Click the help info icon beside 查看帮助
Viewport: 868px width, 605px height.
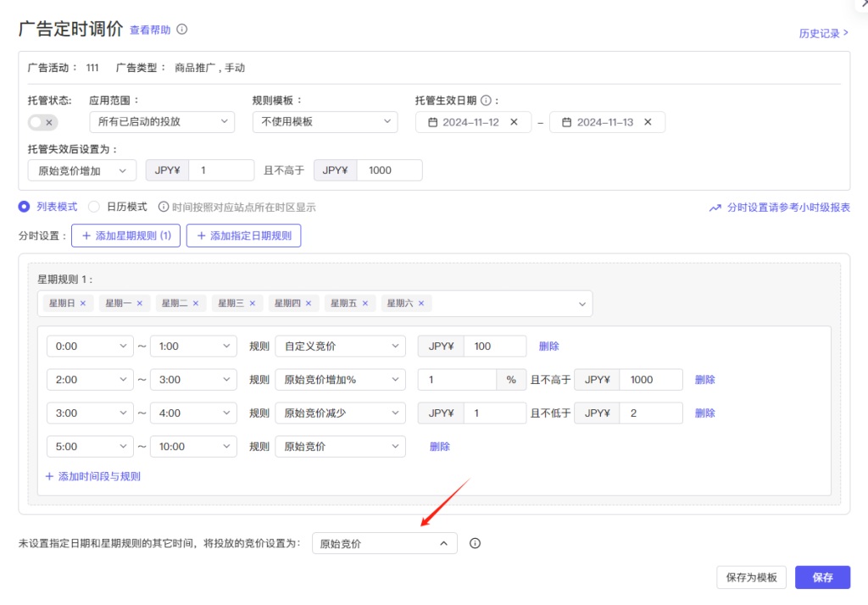coord(181,30)
